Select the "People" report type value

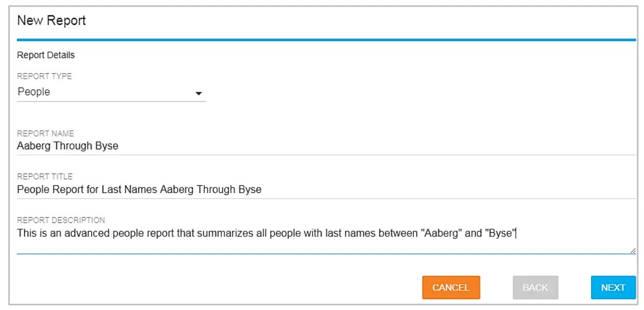[x=33, y=93]
